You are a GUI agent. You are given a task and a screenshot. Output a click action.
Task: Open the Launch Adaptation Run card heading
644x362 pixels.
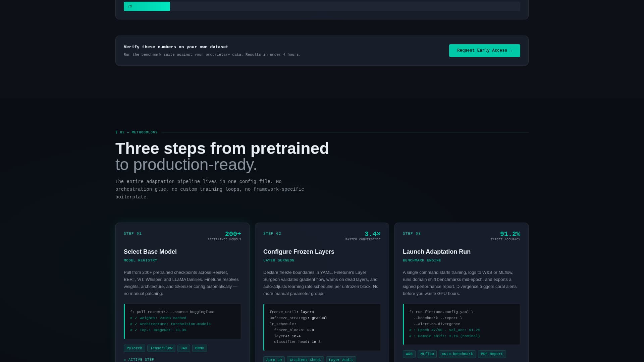pos(437,252)
